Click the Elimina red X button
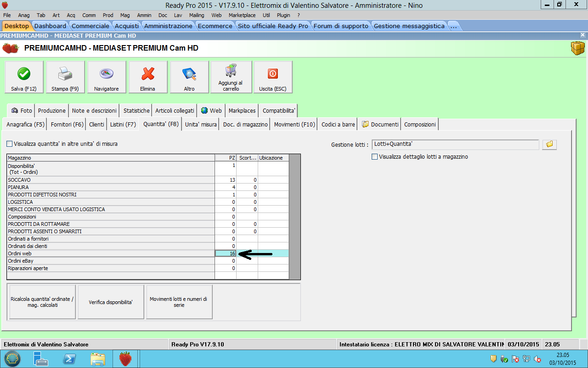The height and width of the screenshot is (368, 588). coord(148,77)
